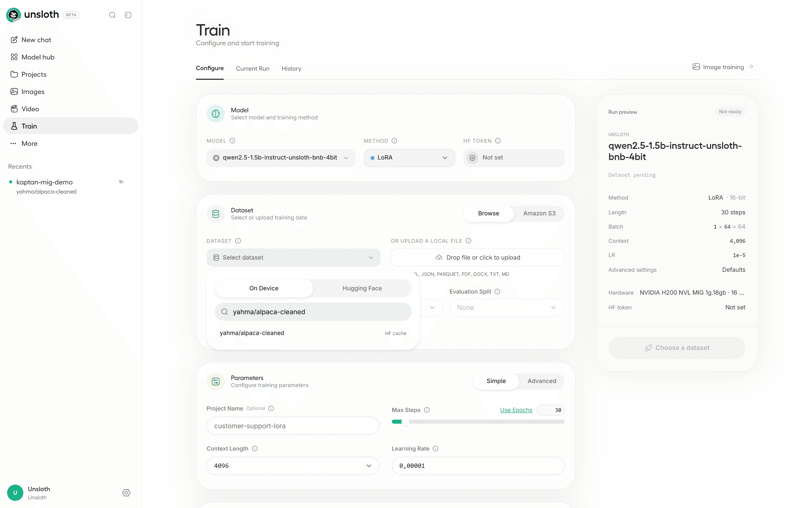The width and height of the screenshot is (812, 508).
Task: Click the Max Steps slider handle
Action: point(405,422)
